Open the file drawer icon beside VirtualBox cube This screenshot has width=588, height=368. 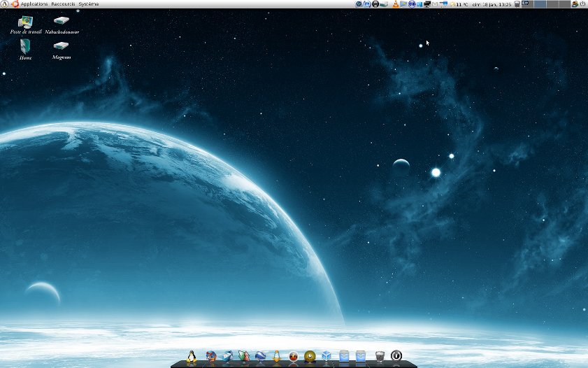pos(344,356)
